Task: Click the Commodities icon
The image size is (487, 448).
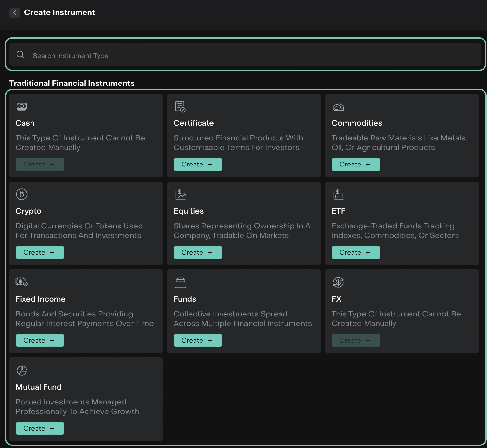Action: pyautogui.click(x=338, y=107)
